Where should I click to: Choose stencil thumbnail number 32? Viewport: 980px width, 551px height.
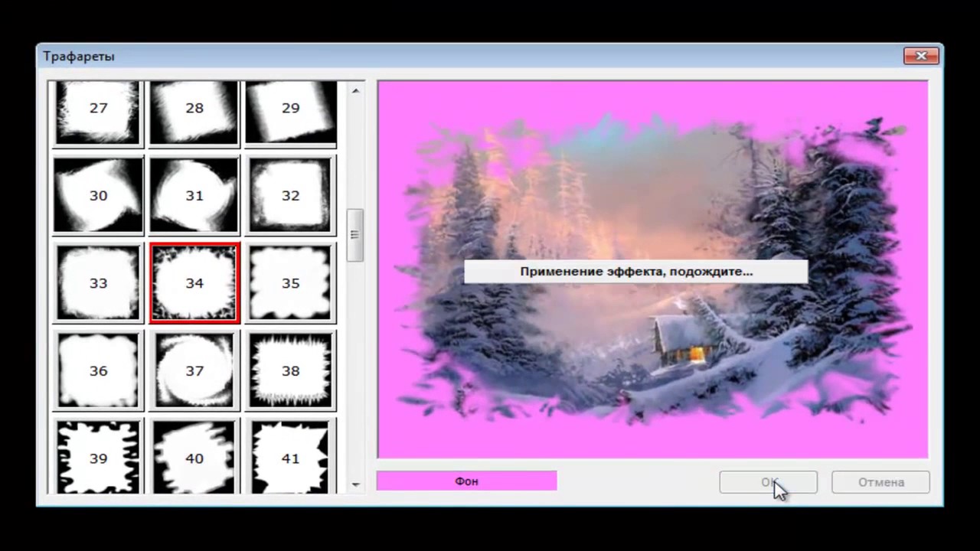(x=290, y=195)
